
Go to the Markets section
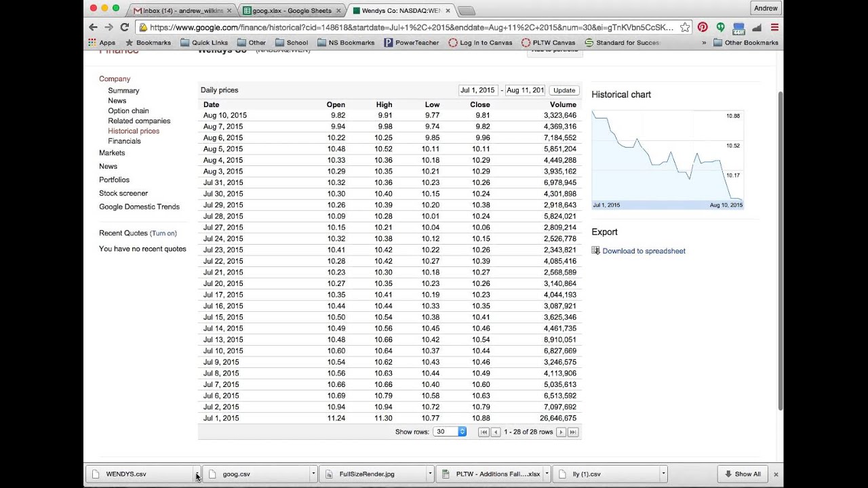coord(112,152)
